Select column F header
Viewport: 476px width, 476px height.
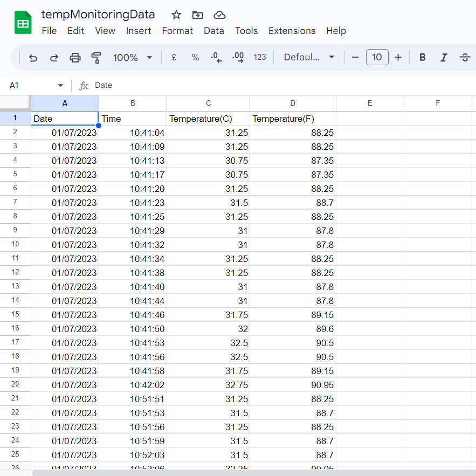pos(438,103)
